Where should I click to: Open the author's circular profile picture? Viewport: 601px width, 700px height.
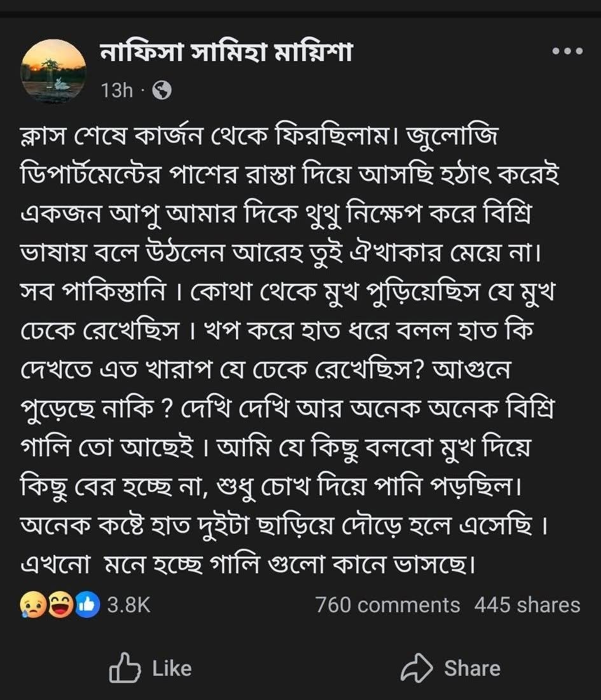tap(53, 70)
